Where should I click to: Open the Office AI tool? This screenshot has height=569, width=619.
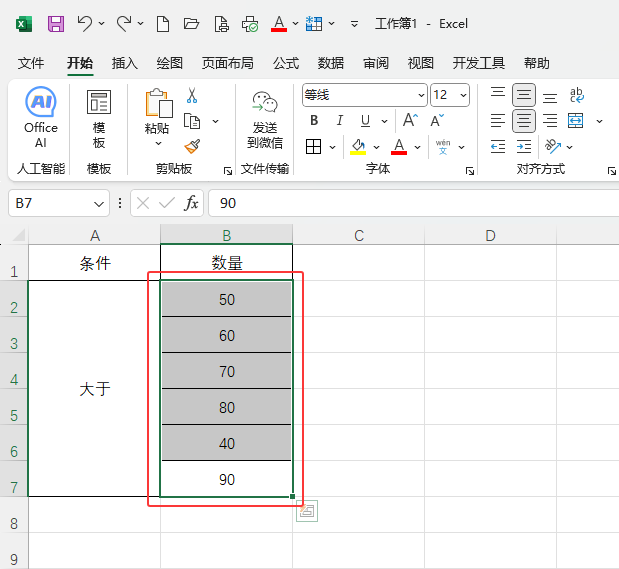[x=41, y=118]
